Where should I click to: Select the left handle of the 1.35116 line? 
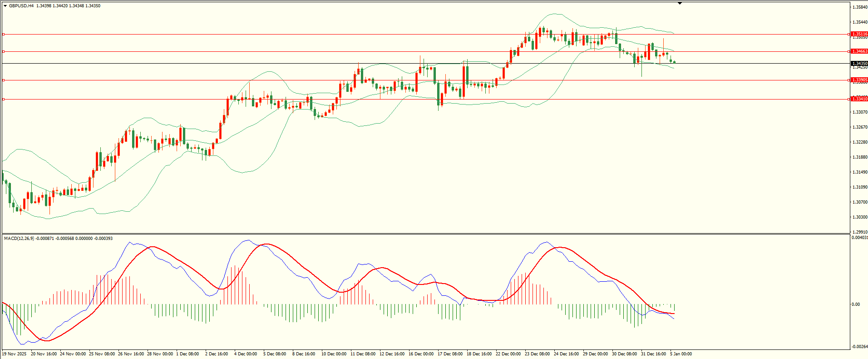4,34
